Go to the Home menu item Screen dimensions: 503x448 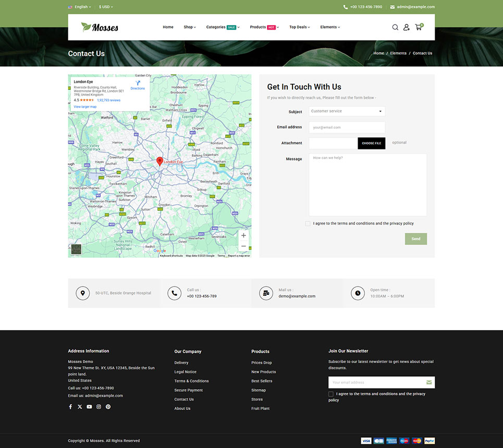168,27
